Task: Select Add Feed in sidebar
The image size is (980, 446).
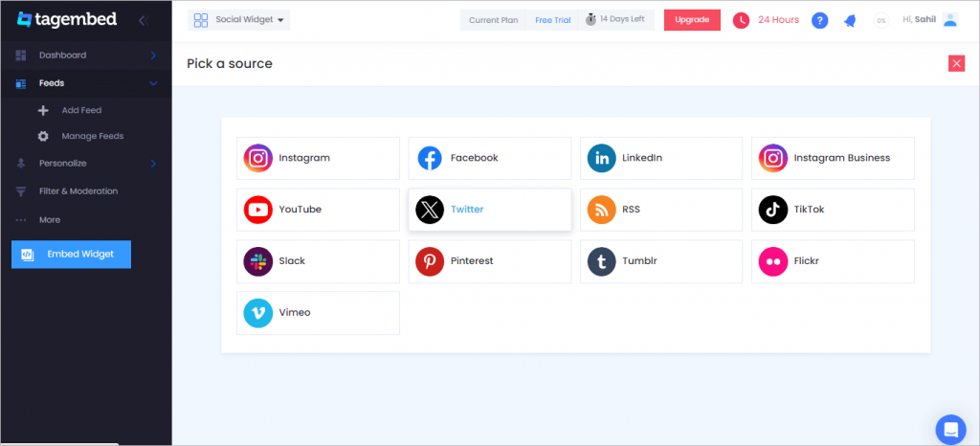Action: (81, 111)
